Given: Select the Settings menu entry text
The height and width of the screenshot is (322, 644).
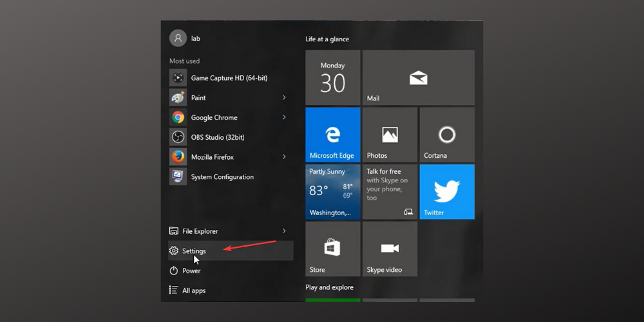Looking at the screenshot, I should click(x=194, y=251).
